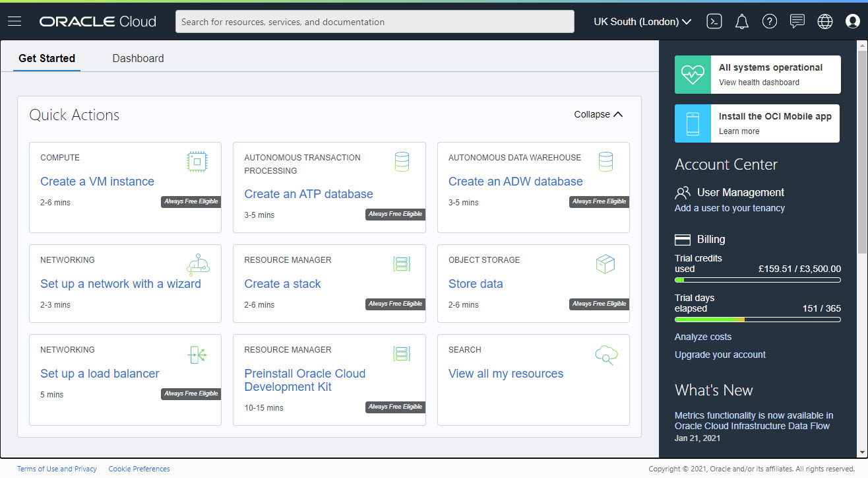Image resolution: width=868 pixels, height=478 pixels.
Task: Open the notifications bell
Action: click(x=741, y=21)
